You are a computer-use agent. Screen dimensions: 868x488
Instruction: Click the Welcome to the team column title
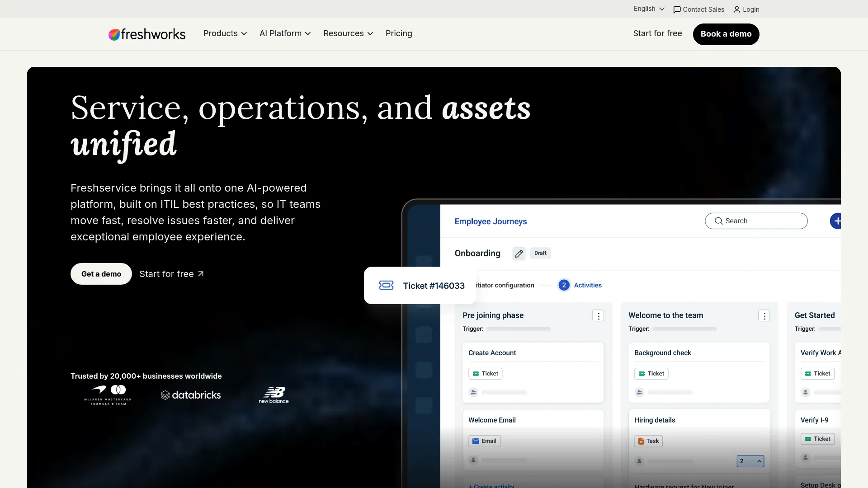665,315
